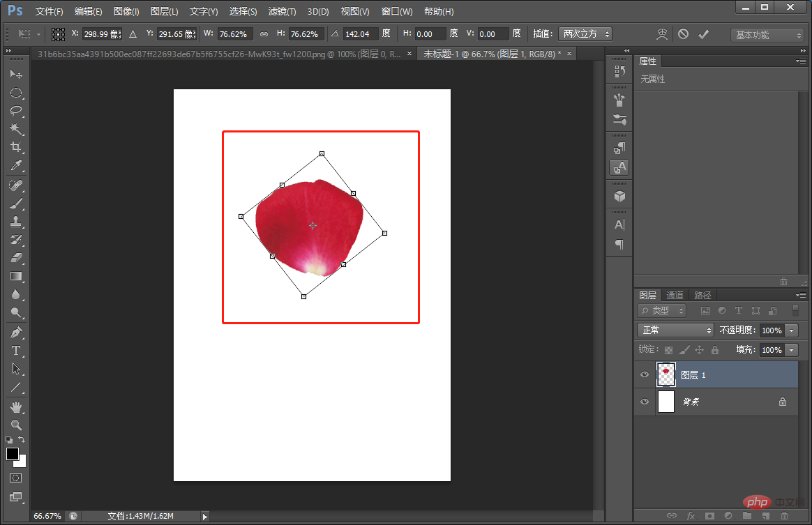This screenshot has height=525, width=812.
Task: Open the 窗口(W) menu
Action: (x=397, y=11)
